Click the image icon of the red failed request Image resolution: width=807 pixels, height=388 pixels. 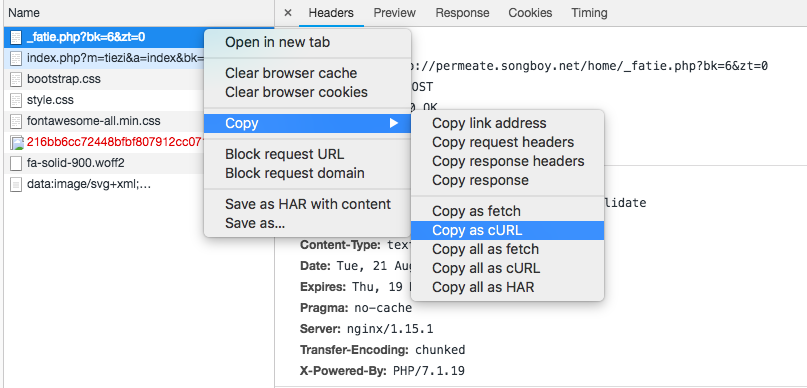click(16, 143)
